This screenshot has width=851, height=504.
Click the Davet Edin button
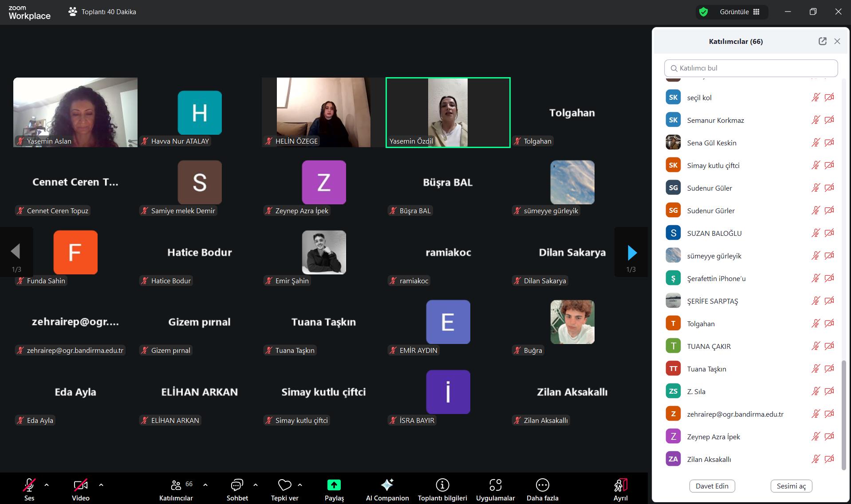(712, 486)
